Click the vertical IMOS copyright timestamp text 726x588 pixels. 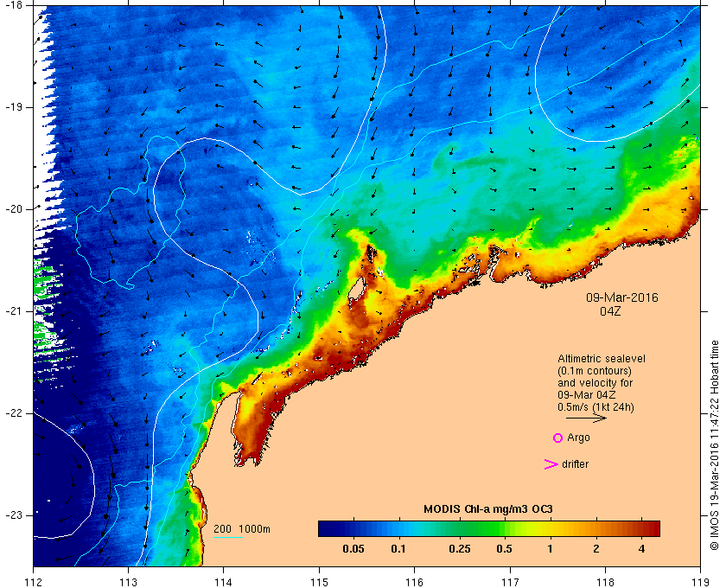pos(715,444)
